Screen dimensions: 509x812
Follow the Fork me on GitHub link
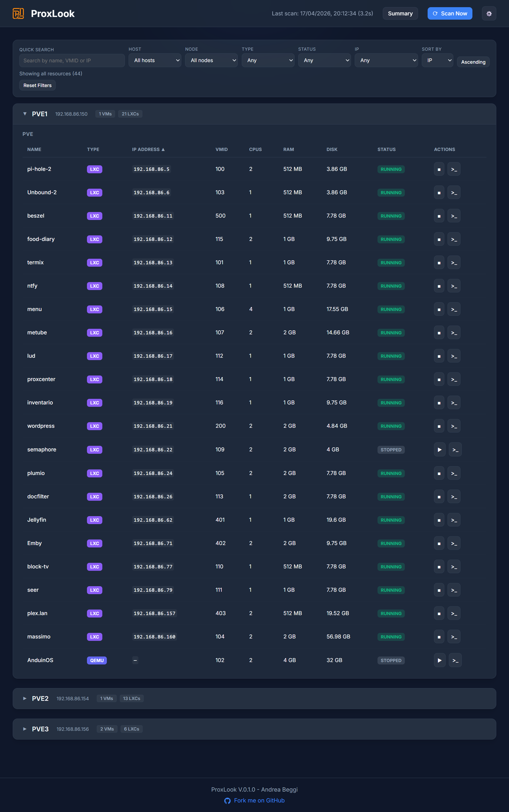[x=259, y=800]
